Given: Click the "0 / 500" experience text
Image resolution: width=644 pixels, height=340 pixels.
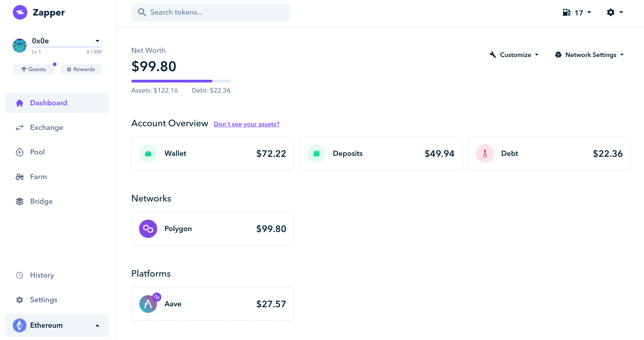Looking at the screenshot, I should tap(94, 52).
